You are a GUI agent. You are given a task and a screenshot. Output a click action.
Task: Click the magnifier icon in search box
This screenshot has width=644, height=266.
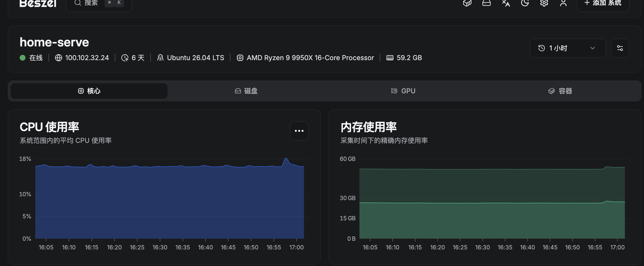(78, 3)
